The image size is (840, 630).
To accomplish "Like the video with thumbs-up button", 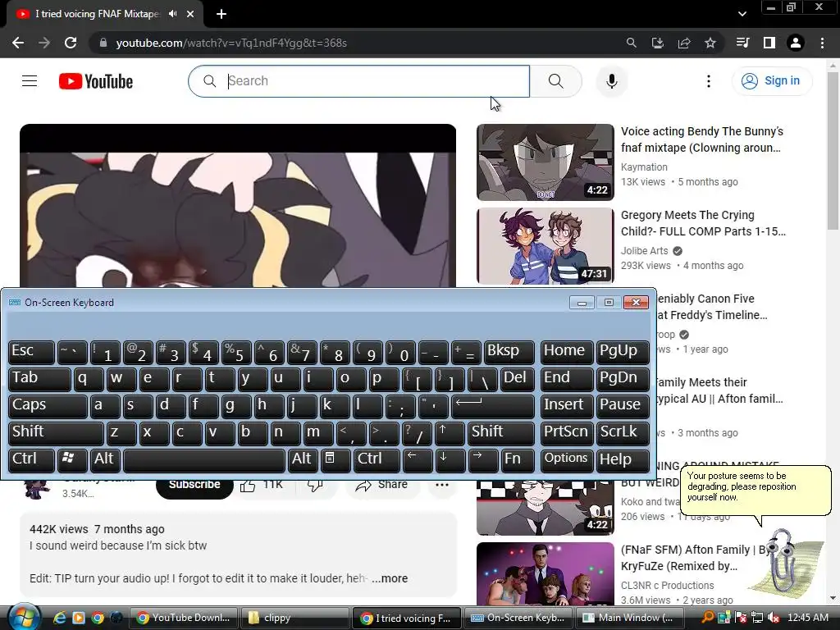I will [262, 485].
